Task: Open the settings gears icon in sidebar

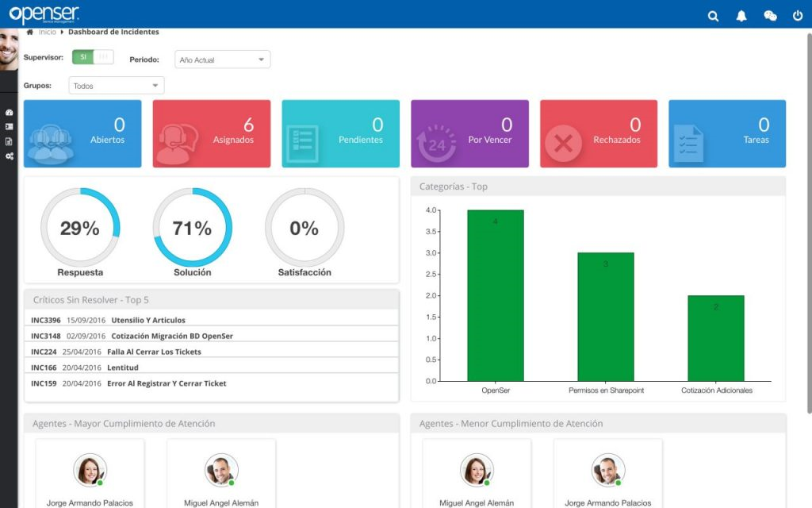Action: pyautogui.click(x=9, y=156)
